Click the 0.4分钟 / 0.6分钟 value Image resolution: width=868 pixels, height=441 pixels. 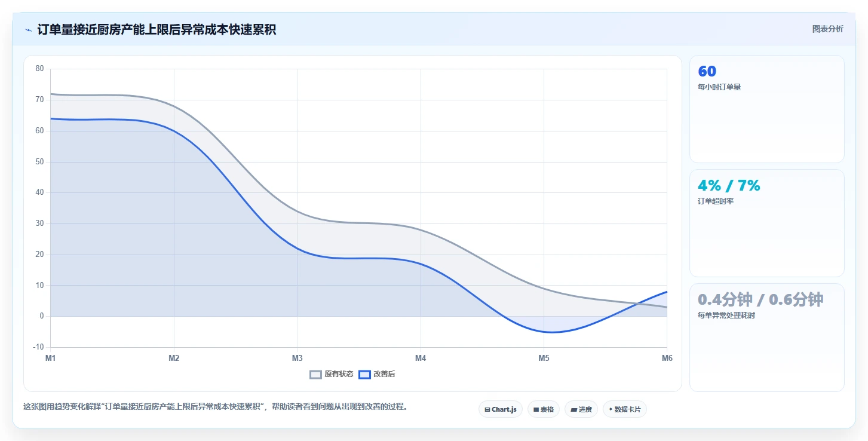(760, 299)
